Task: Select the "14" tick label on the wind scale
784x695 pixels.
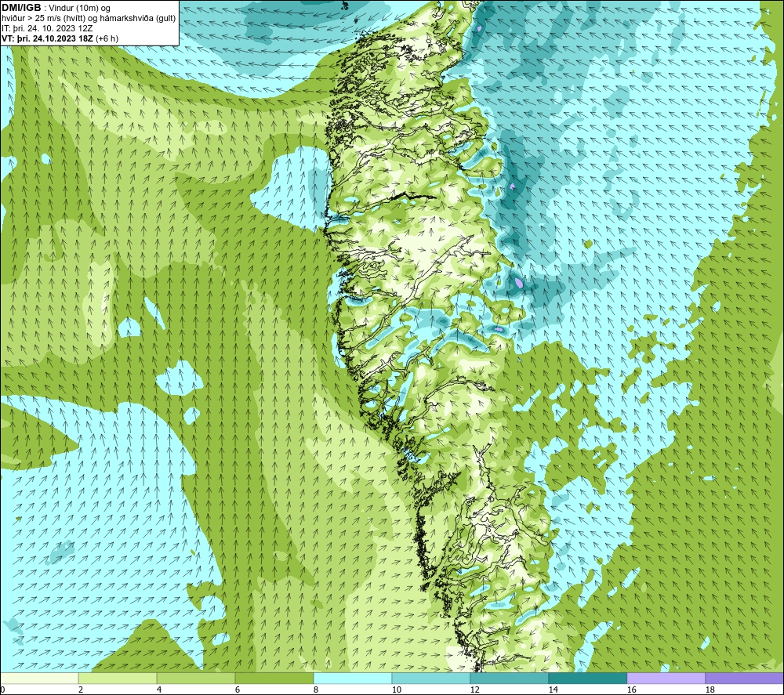Action: tap(553, 690)
